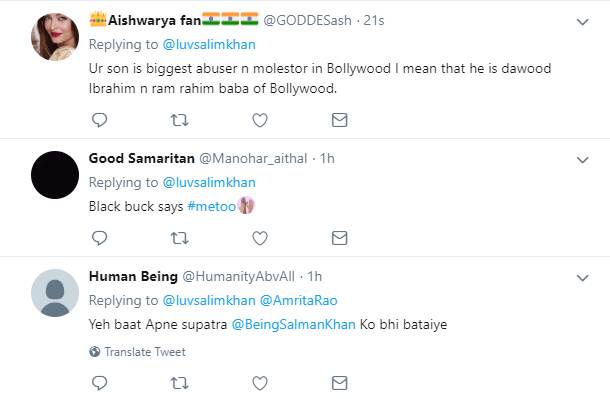The height and width of the screenshot is (399, 610).
Task: Reply to the Aishwarya fan tweet
Action: [99, 120]
